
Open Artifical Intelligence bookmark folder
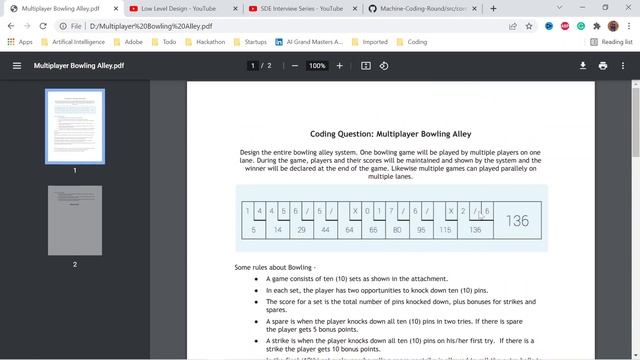(x=73, y=42)
